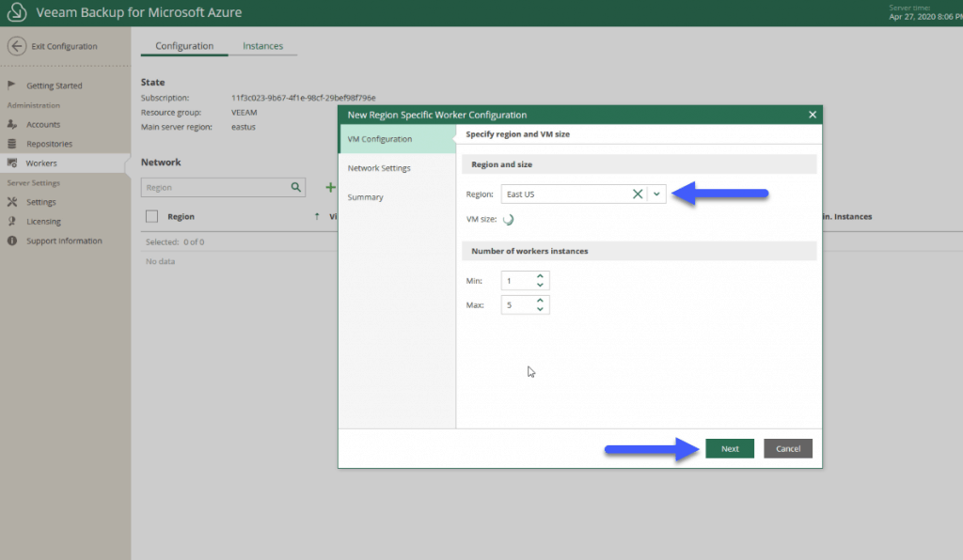Switch to the Instances tab
This screenshot has width=963, height=560.
click(x=263, y=46)
